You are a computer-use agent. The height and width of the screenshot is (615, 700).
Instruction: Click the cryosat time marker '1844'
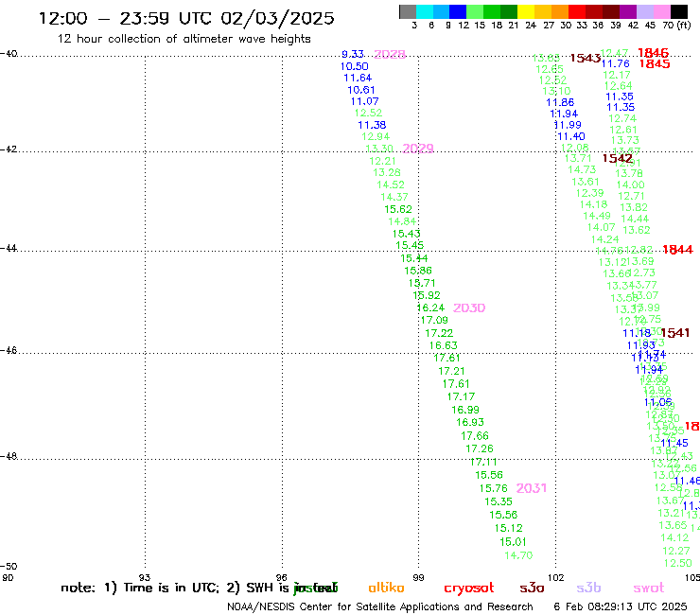point(677,250)
